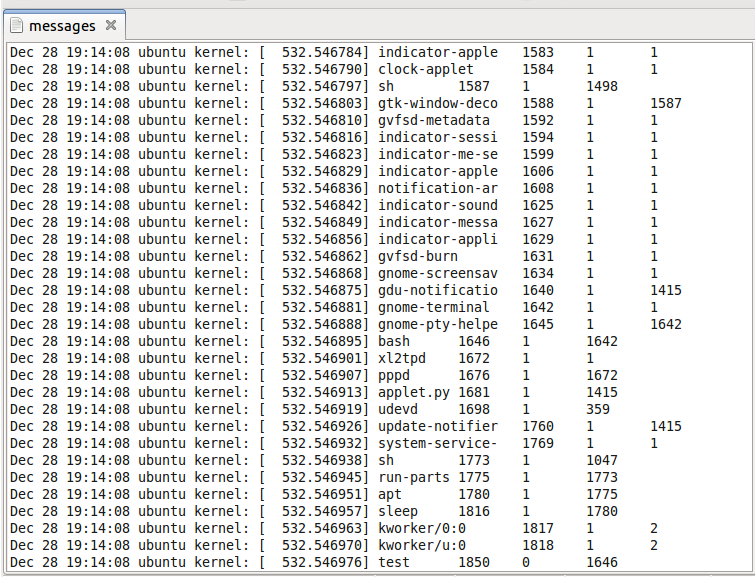Click PID 1646 in the bash row
Screen dimensions: 755x577
tap(474, 341)
